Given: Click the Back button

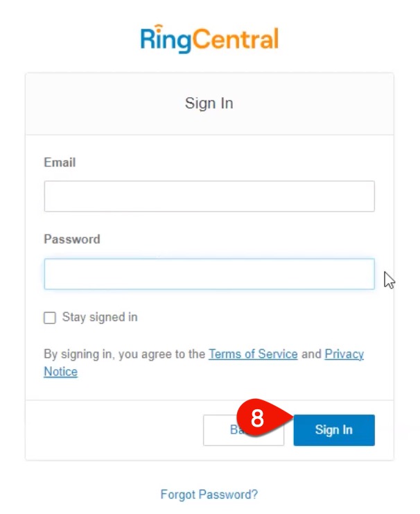Looking at the screenshot, I should [243, 430].
